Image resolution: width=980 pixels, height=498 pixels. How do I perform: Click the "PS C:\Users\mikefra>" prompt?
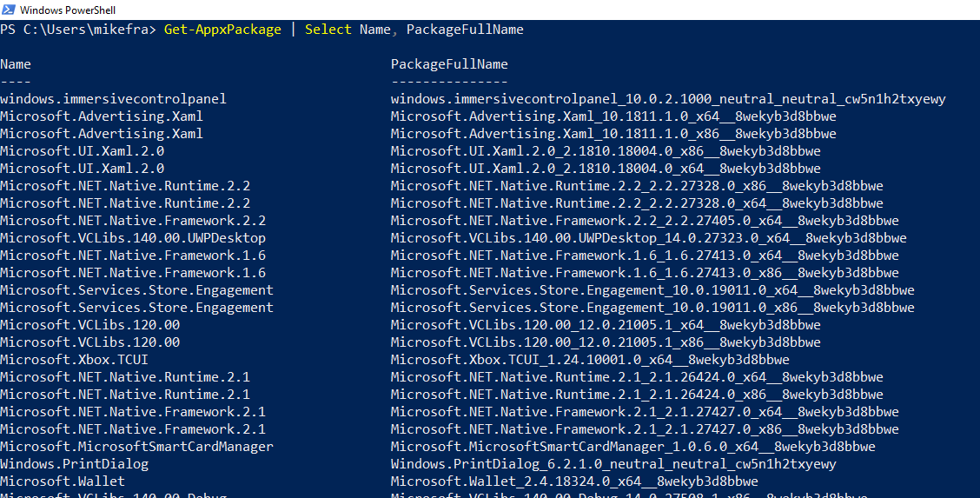pyautogui.click(x=78, y=30)
